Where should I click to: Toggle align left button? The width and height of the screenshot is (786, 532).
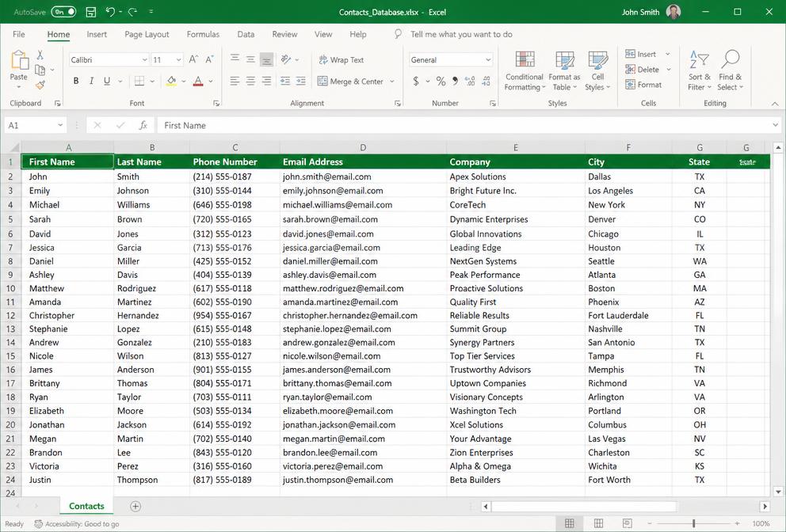(x=235, y=81)
